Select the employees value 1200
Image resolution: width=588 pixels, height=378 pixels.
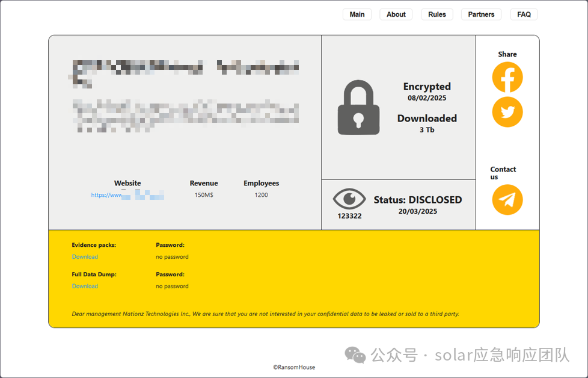coord(262,195)
